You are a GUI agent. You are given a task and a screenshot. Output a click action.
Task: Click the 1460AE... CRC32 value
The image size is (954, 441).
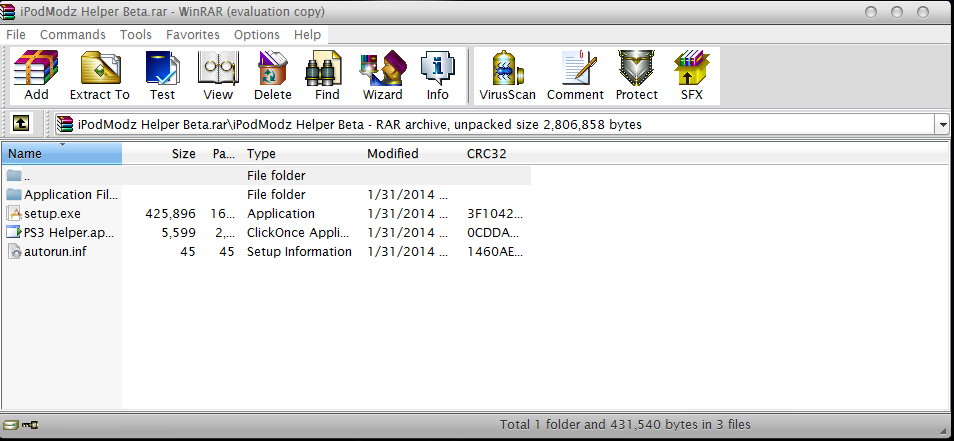495,251
